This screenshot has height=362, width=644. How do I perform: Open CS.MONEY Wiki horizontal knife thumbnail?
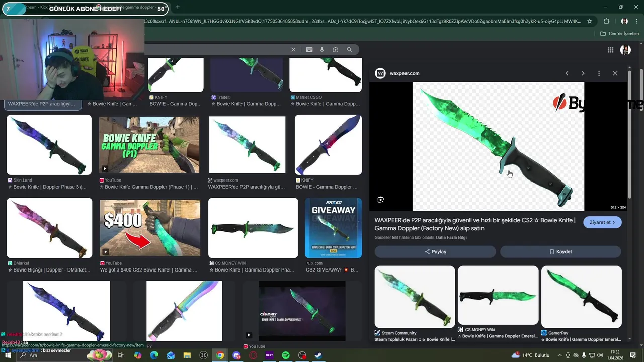[x=253, y=228]
